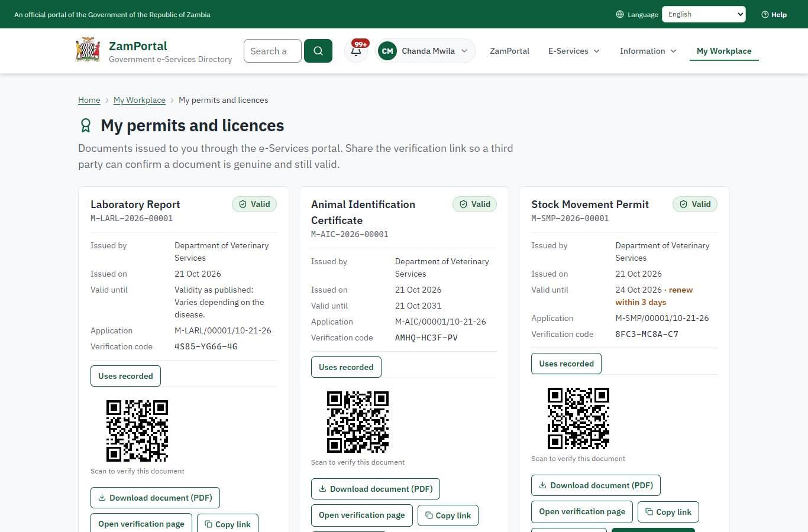Click the Animal Identification Certificate QR code

click(358, 422)
